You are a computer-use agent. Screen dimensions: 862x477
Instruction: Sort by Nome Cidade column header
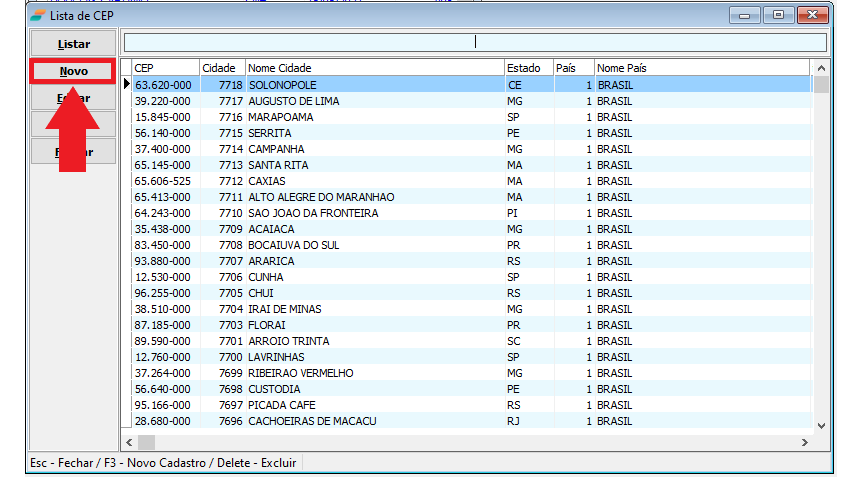click(374, 68)
